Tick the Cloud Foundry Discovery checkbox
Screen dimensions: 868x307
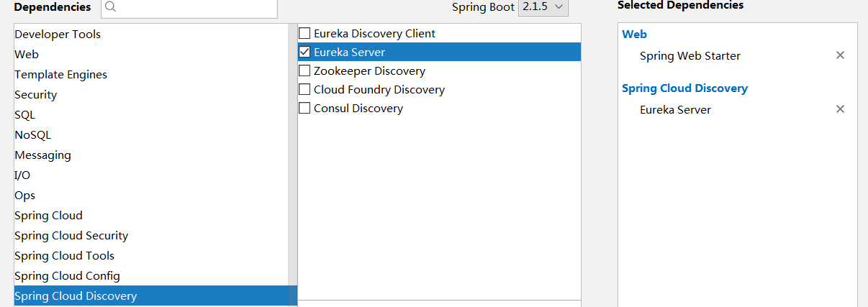pyautogui.click(x=304, y=89)
